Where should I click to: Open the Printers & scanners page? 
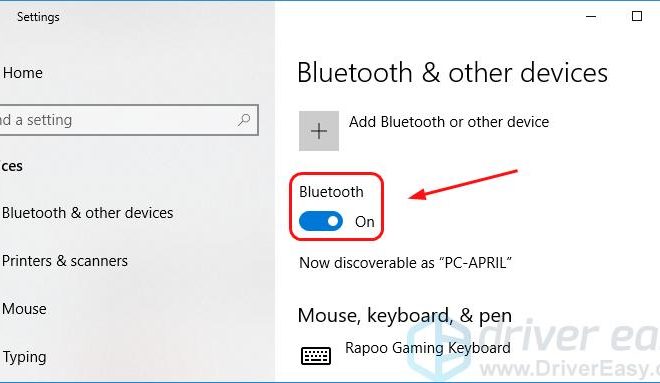64,261
